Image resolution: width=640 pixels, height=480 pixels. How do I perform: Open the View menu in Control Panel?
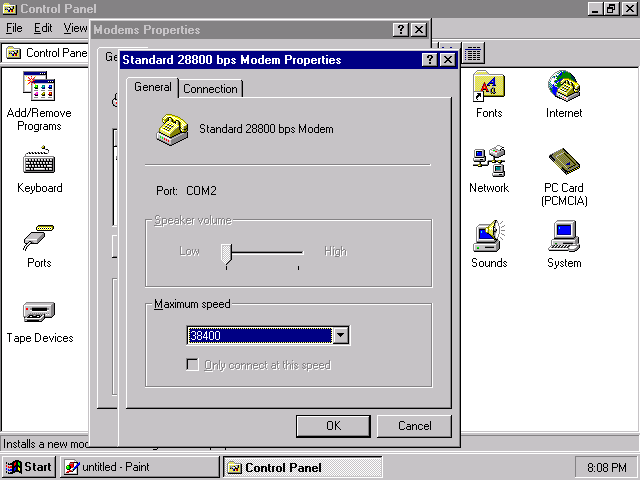point(75,28)
